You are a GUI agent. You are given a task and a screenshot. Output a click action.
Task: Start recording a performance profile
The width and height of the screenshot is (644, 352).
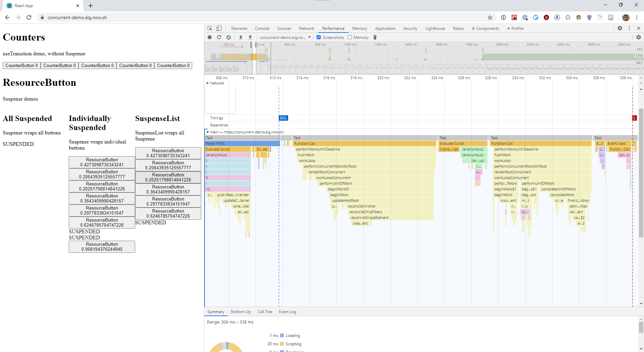(210, 37)
